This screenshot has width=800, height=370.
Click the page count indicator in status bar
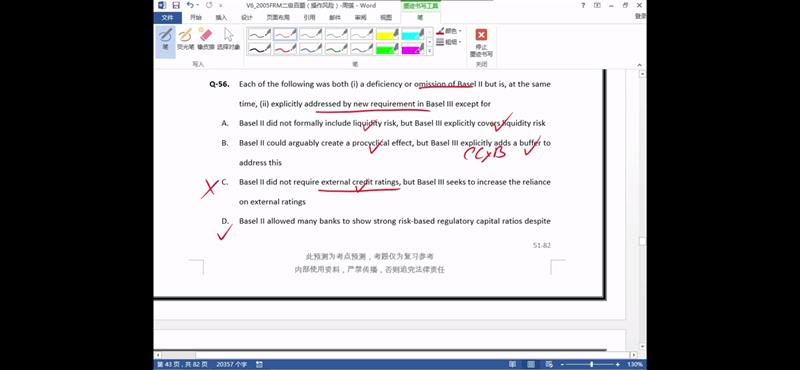183,364
